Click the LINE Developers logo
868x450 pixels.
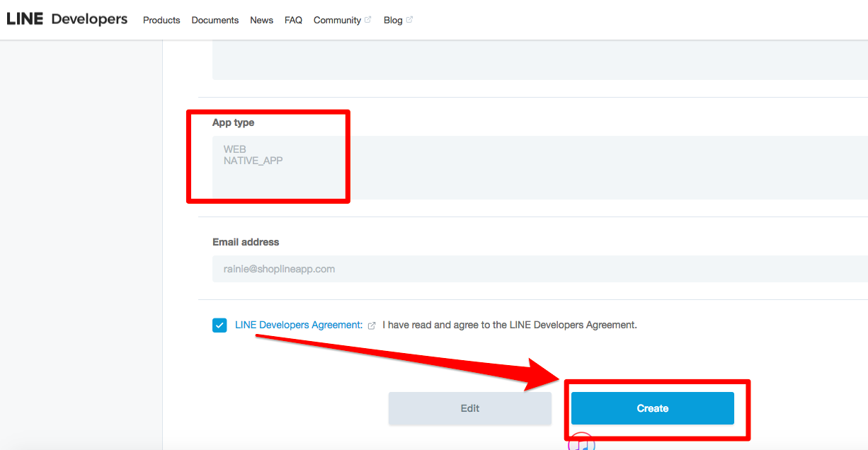(x=67, y=19)
